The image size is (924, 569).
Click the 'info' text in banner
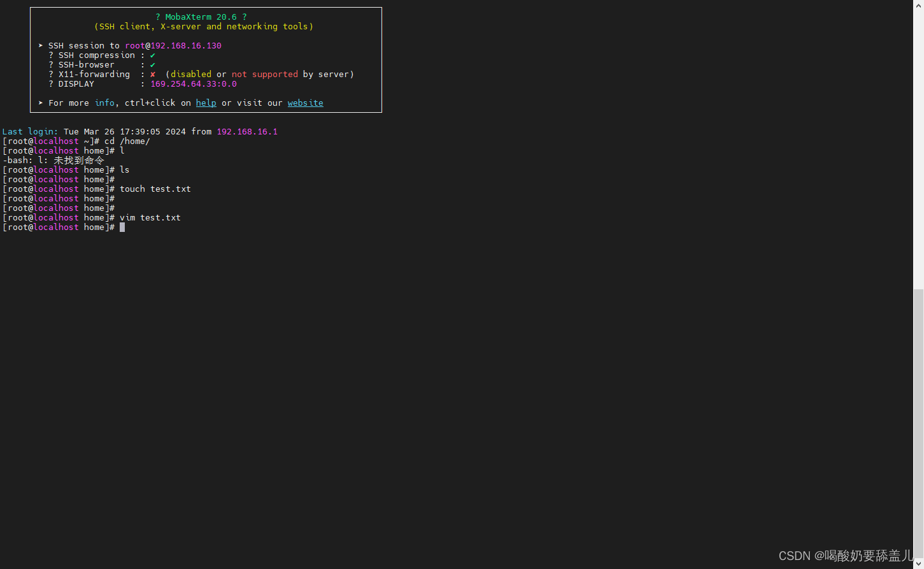coord(104,103)
